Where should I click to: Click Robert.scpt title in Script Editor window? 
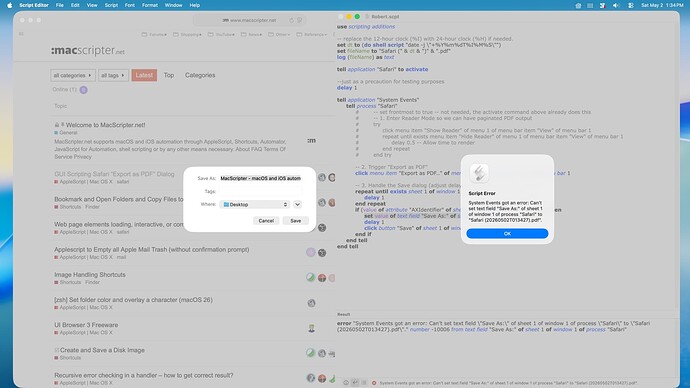(385, 17)
